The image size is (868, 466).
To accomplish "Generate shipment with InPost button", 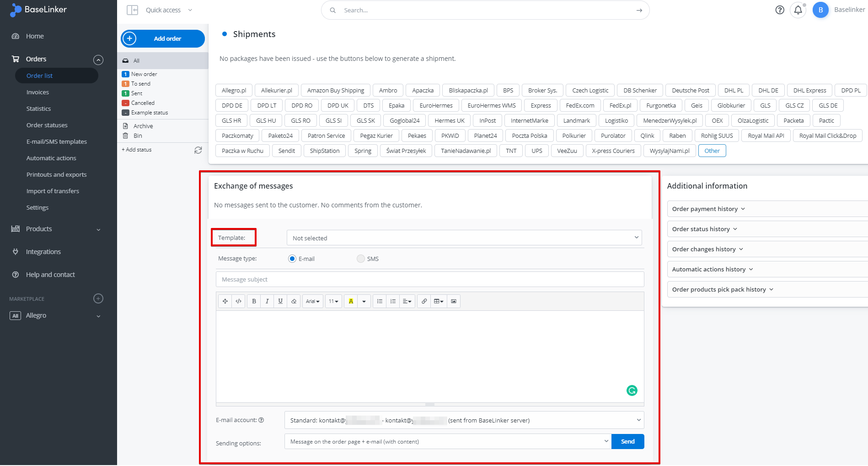I will click(488, 120).
